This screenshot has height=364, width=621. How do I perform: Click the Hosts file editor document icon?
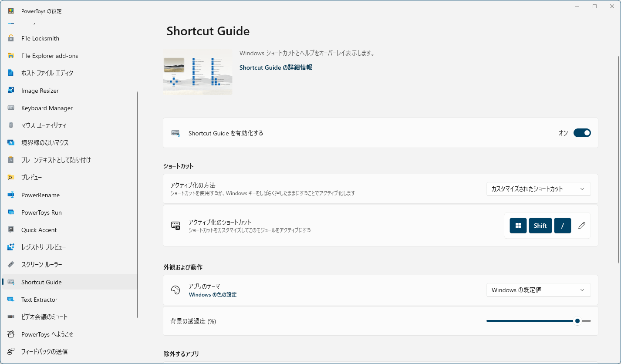pos(11,73)
